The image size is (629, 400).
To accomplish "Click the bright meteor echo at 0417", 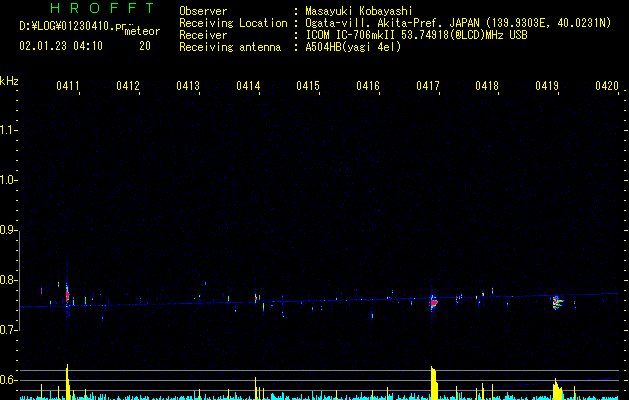I will tap(433, 302).
